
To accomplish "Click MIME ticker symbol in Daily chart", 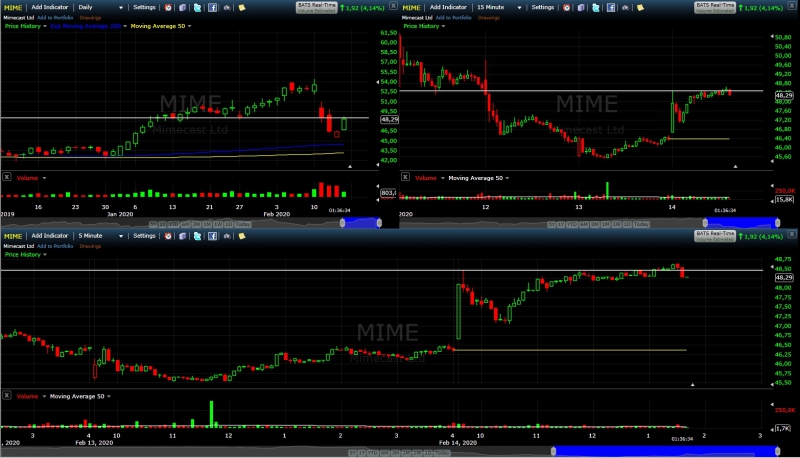I will [13, 8].
